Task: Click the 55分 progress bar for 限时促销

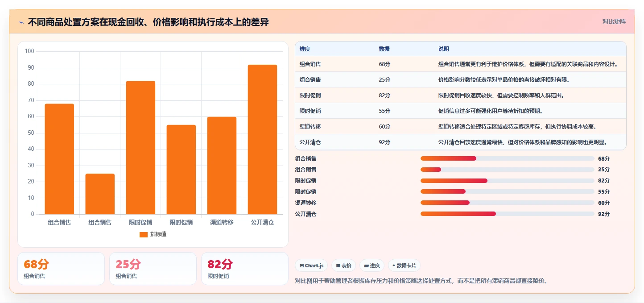Action: [508, 192]
